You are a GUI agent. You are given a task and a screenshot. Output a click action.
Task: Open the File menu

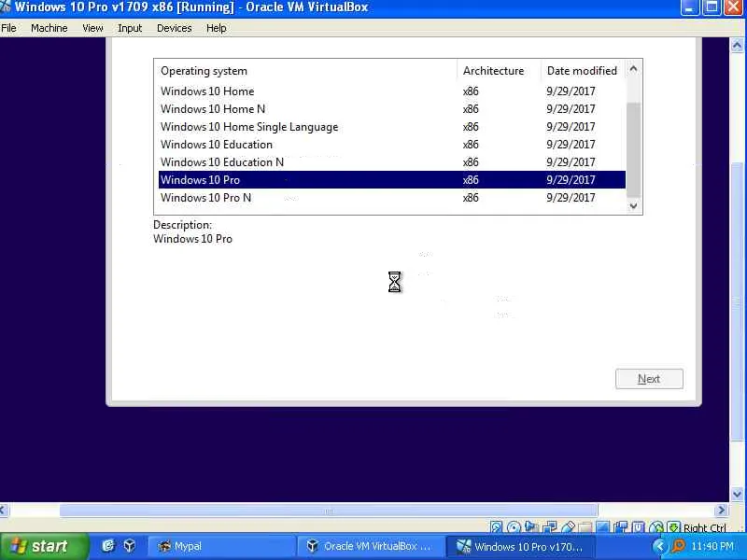8,28
